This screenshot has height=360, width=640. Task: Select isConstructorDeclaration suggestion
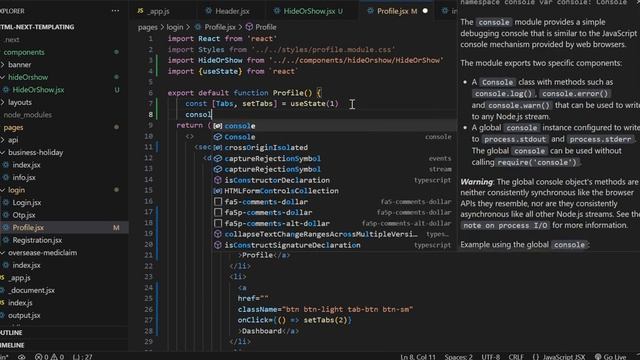click(x=334, y=180)
